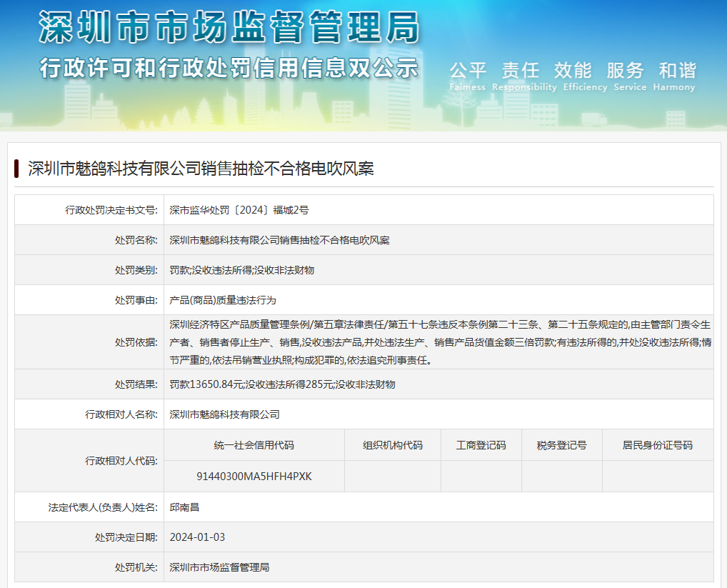Click the 统一社会信用代码 column header

point(254,445)
